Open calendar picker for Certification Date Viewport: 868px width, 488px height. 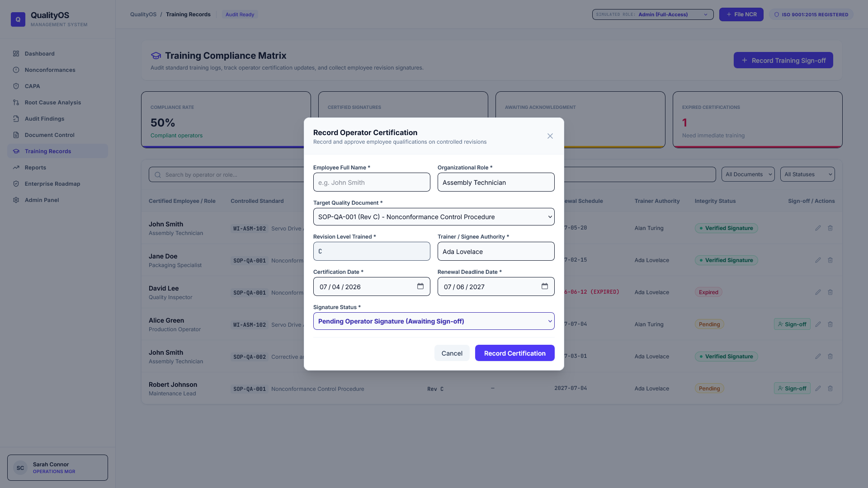click(x=420, y=286)
